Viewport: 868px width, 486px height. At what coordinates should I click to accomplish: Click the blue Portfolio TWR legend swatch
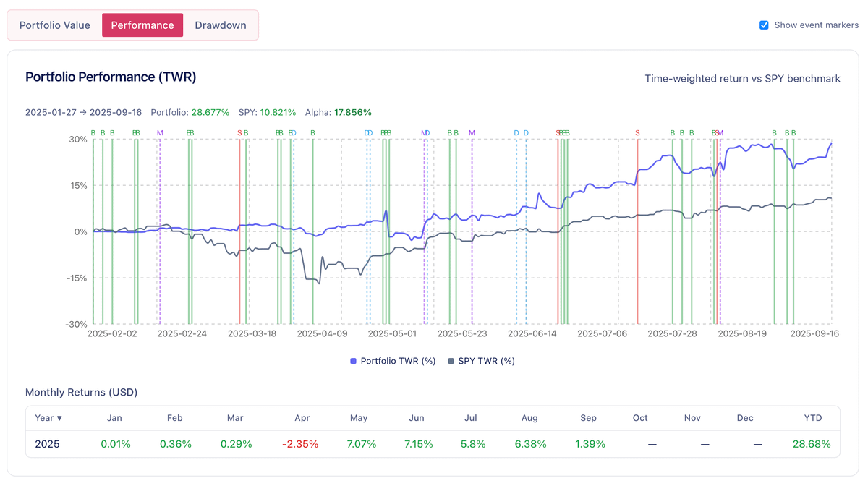tap(354, 361)
